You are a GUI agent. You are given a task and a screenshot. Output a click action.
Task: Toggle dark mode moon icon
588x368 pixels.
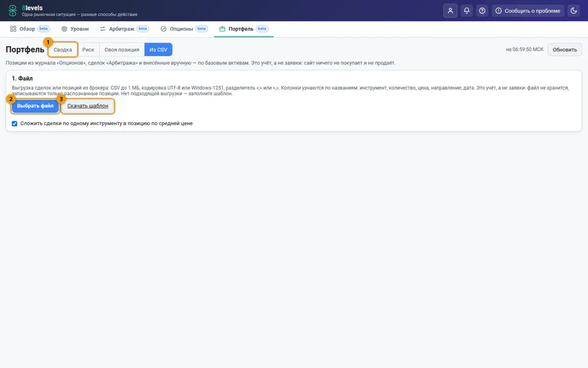pyautogui.click(x=574, y=10)
